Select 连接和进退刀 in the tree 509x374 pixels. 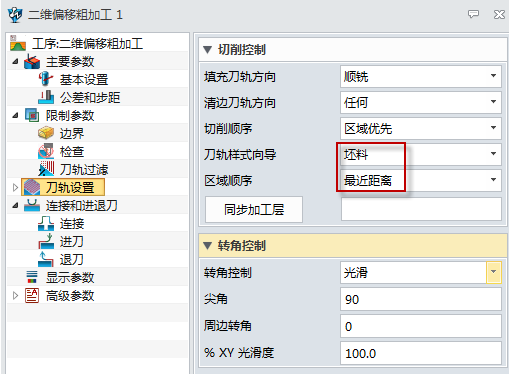[82, 206]
